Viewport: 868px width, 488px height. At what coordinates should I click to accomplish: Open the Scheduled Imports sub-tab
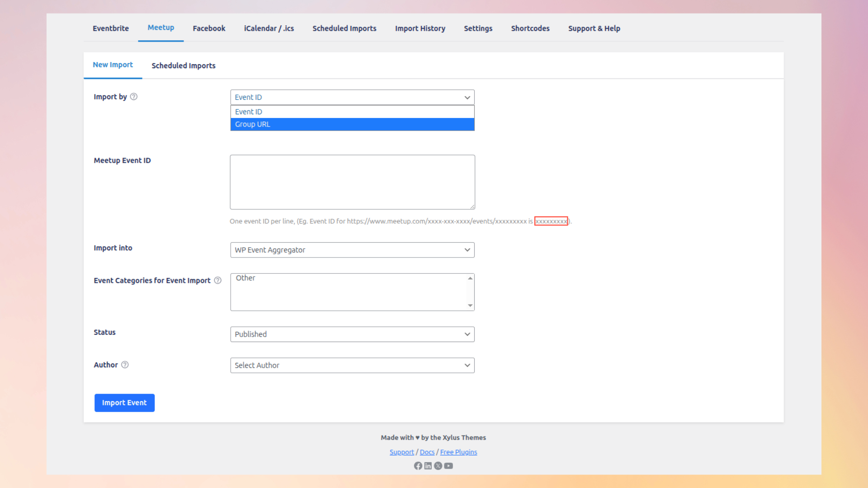(x=184, y=66)
